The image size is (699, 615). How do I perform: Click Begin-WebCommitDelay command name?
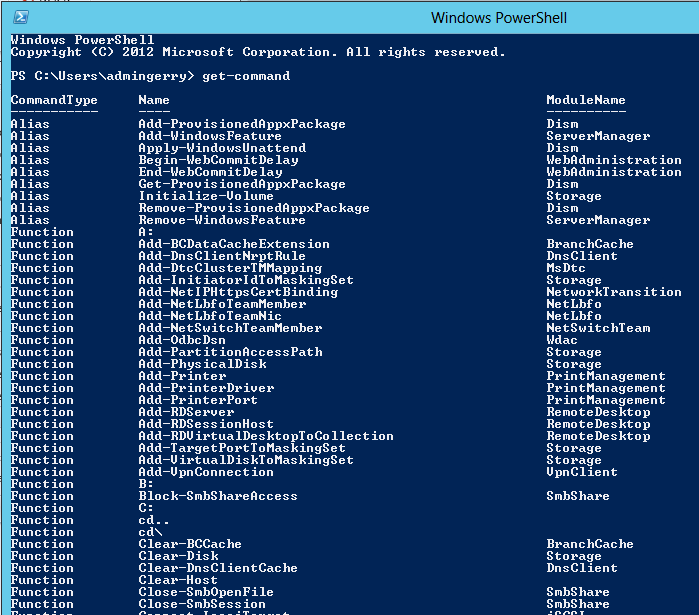(218, 160)
